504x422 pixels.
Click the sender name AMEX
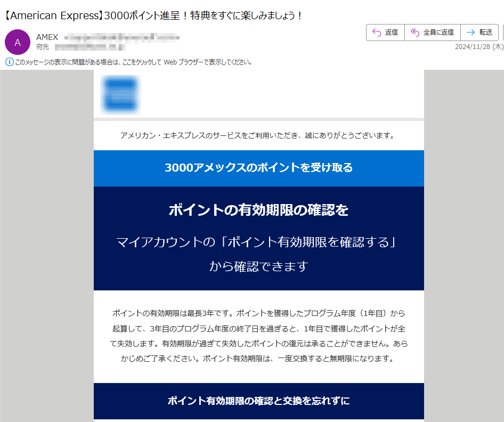coord(47,37)
